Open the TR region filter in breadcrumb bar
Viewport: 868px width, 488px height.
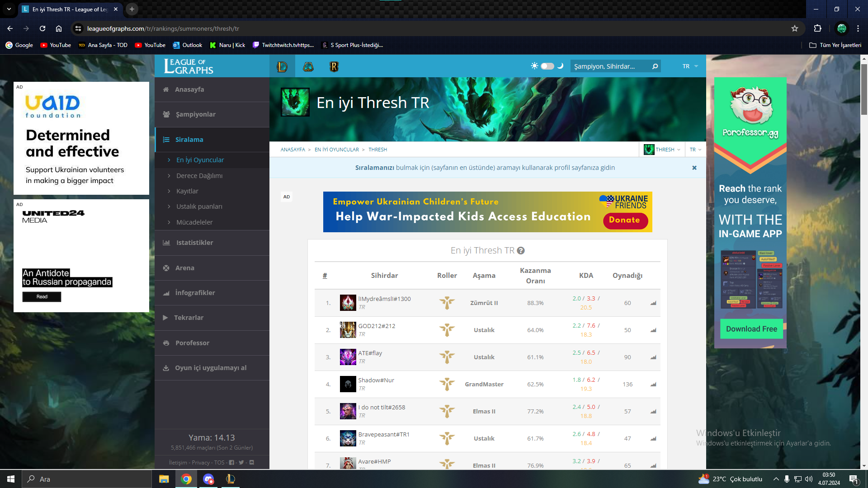click(695, 150)
